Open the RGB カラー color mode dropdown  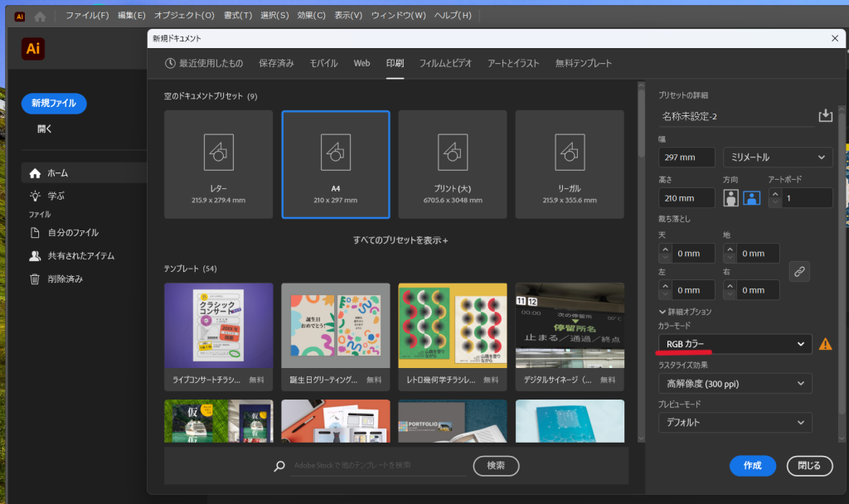click(735, 344)
